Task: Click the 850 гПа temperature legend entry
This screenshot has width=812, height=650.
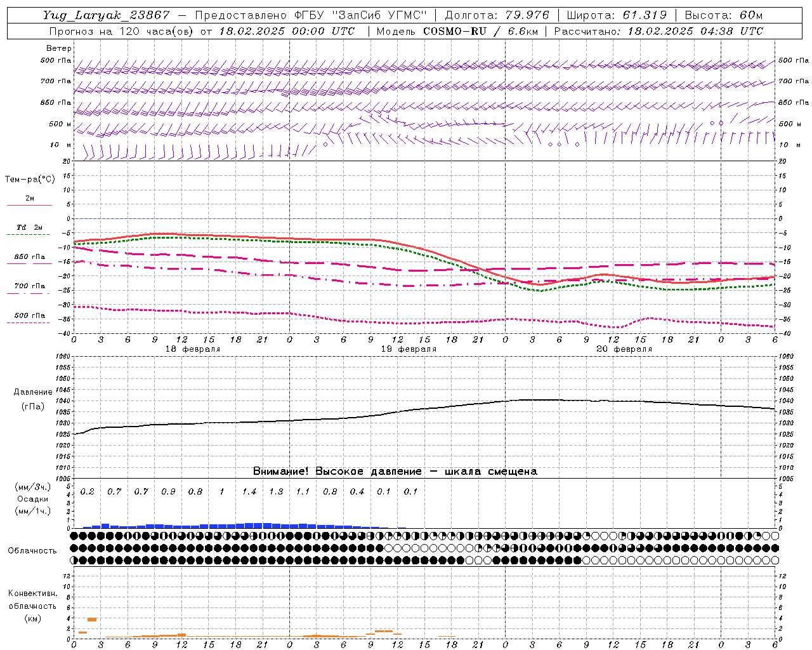Action: point(30,257)
